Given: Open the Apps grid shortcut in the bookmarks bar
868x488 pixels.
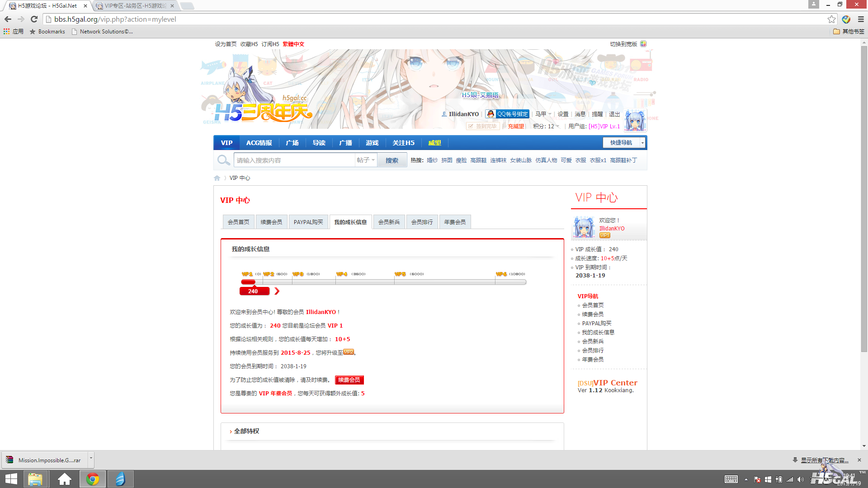Looking at the screenshot, I should 14,32.
